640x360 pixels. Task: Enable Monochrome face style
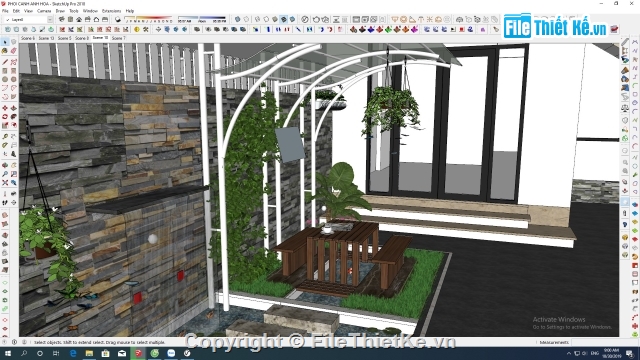tap(292, 19)
